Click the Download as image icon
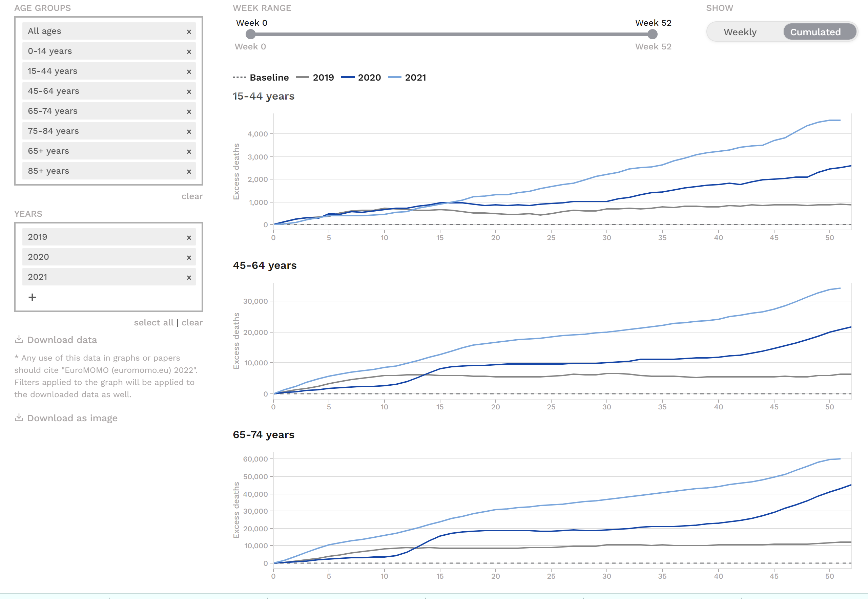868x599 pixels. [19, 418]
